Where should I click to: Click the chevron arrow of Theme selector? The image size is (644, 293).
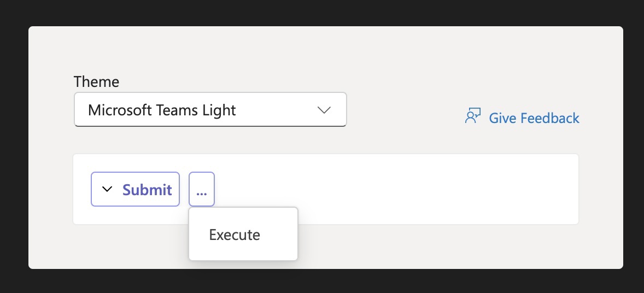324,110
